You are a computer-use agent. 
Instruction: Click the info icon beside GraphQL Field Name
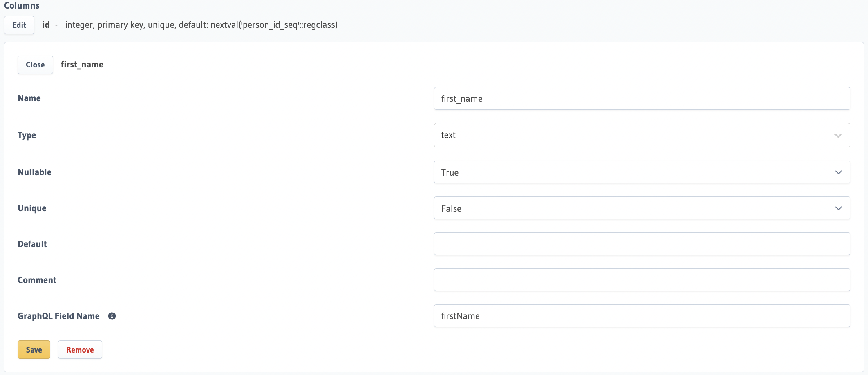coord(112,316)
